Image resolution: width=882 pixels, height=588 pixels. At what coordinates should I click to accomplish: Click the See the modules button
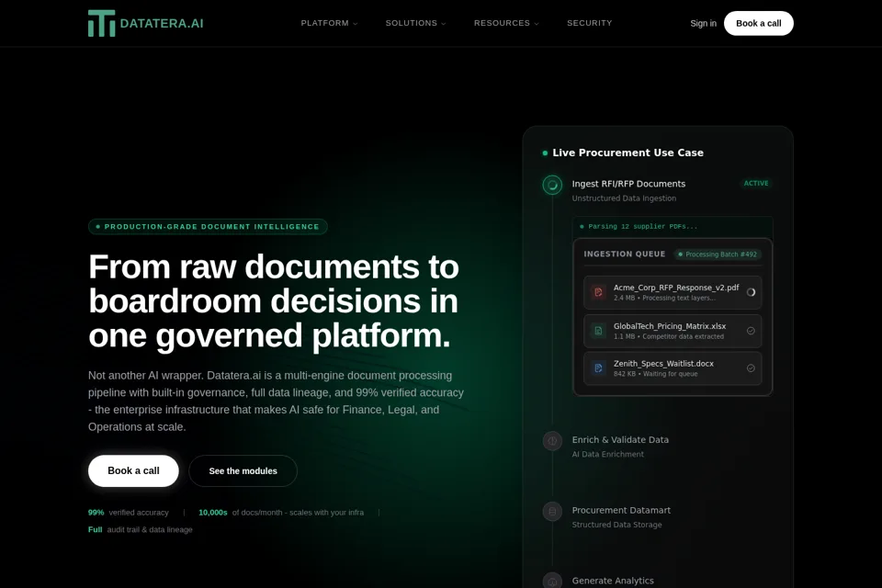coord(243,470)
